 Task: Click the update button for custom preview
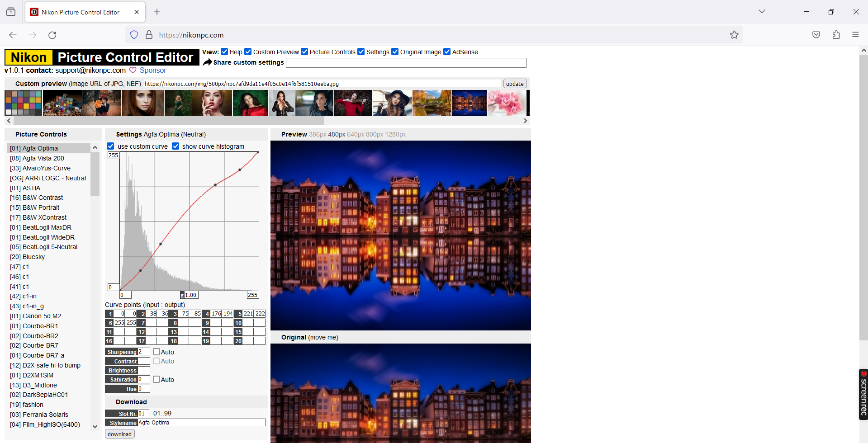514,83
